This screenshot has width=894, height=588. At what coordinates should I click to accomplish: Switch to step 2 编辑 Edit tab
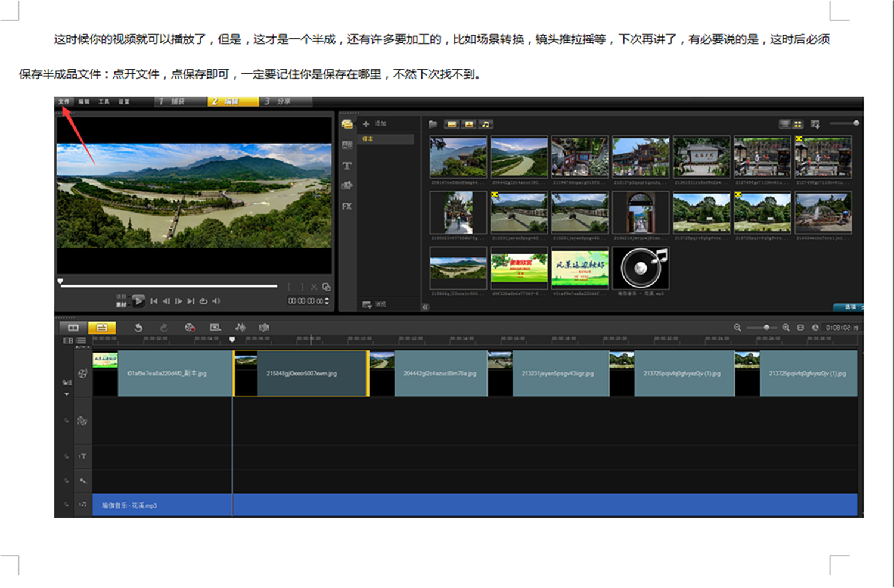pyautogui.click(x=233, y=101)
